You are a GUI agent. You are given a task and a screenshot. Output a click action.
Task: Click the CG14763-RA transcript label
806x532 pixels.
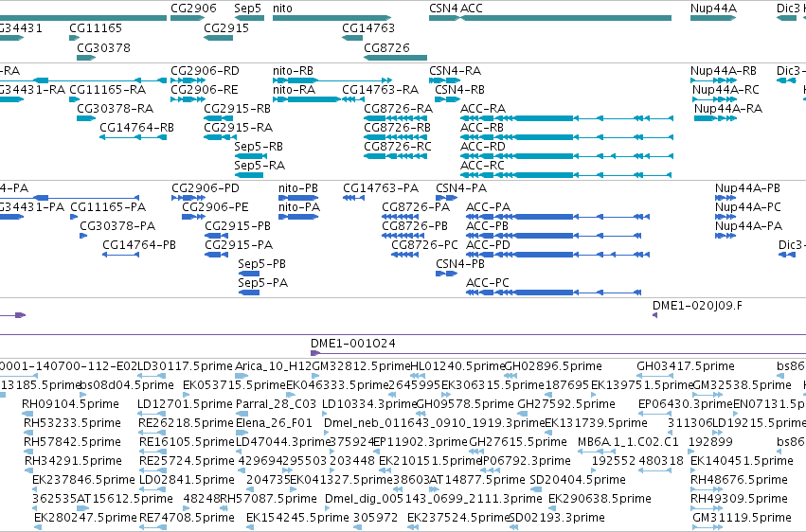coord(381,89)
